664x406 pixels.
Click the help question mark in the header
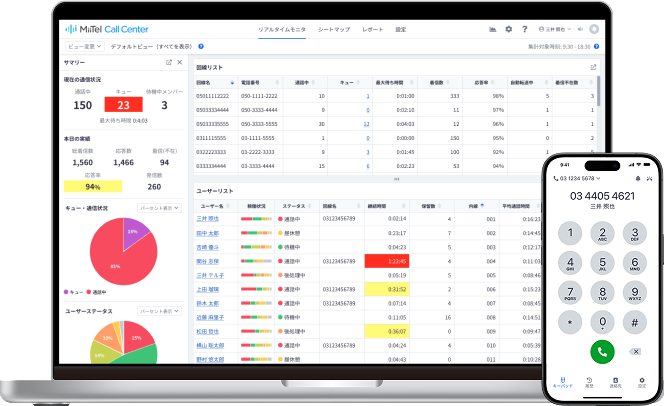tap(523, 30)
